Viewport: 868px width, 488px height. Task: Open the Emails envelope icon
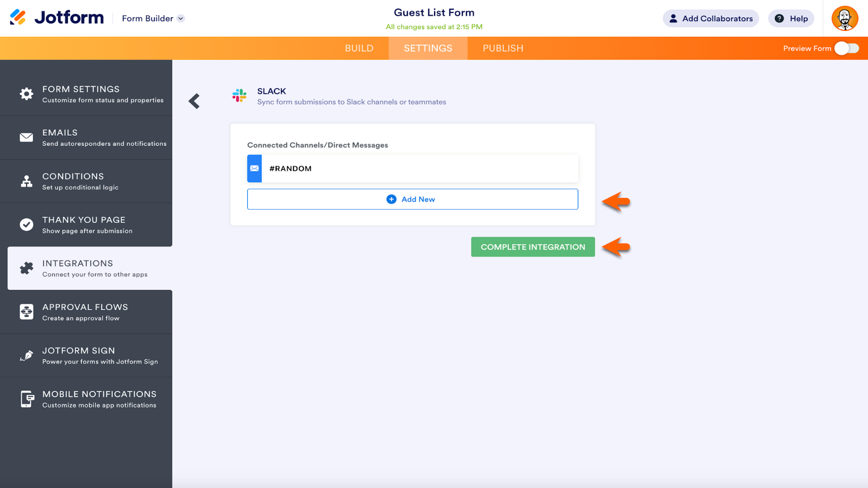(27, 138)
